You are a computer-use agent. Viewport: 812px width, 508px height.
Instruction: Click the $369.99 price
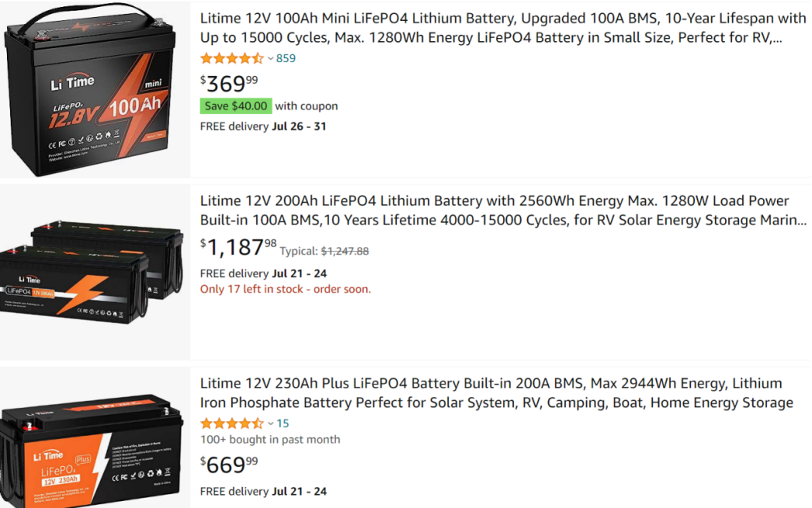click(x=229, y=83)
